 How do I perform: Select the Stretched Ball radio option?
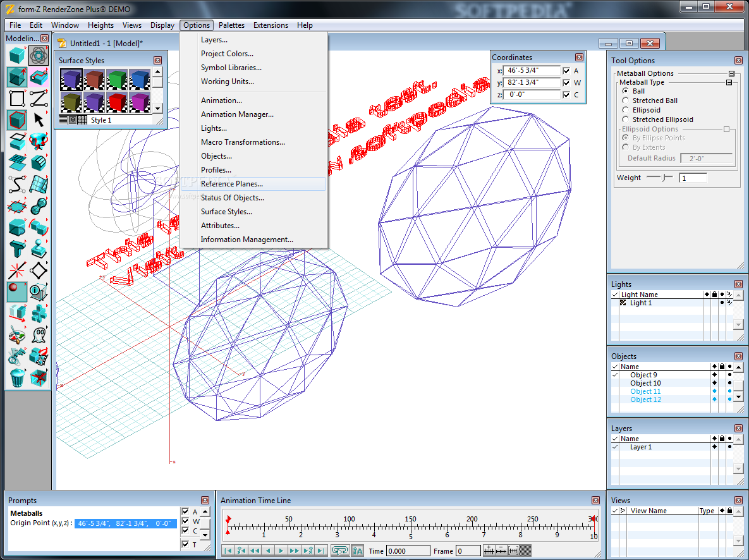625,100
